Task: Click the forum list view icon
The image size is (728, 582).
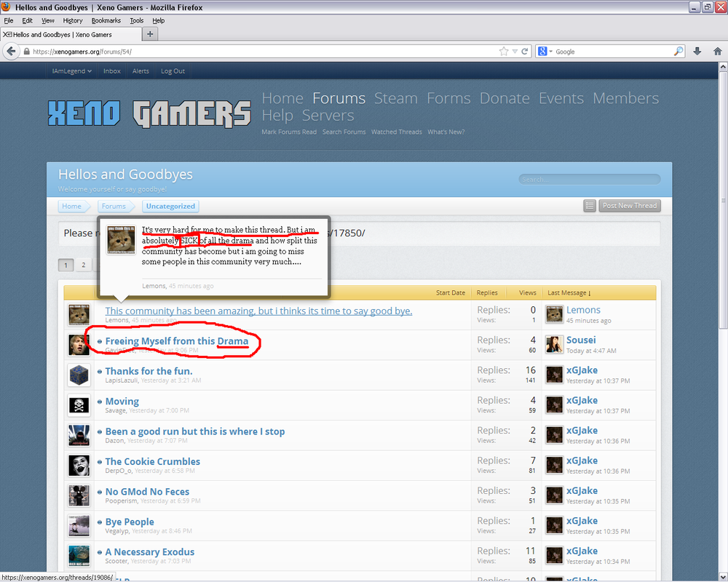Action: (589, 206)
